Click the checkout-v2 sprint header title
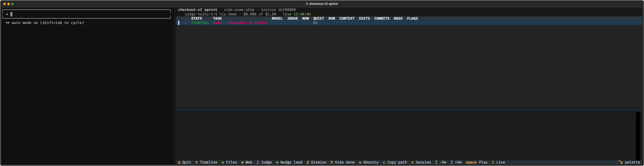 pyautogui.click(x=197, y=10)
